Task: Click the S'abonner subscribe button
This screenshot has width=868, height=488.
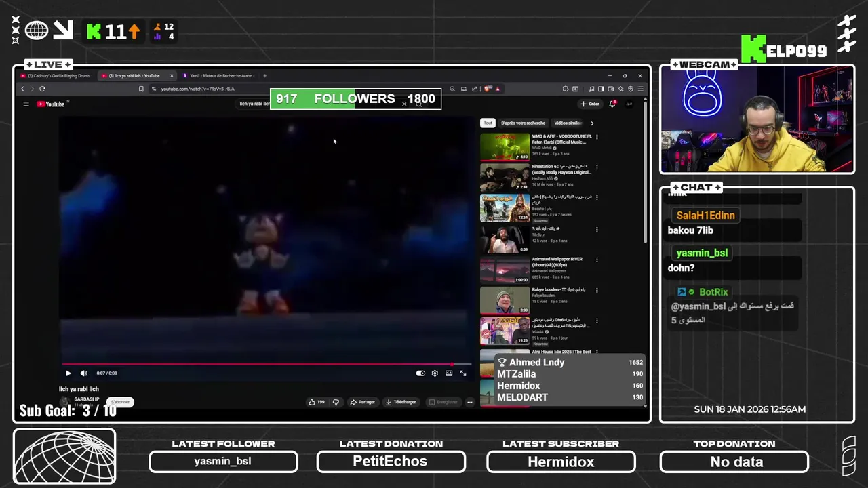Action: (x=121, y=402)
